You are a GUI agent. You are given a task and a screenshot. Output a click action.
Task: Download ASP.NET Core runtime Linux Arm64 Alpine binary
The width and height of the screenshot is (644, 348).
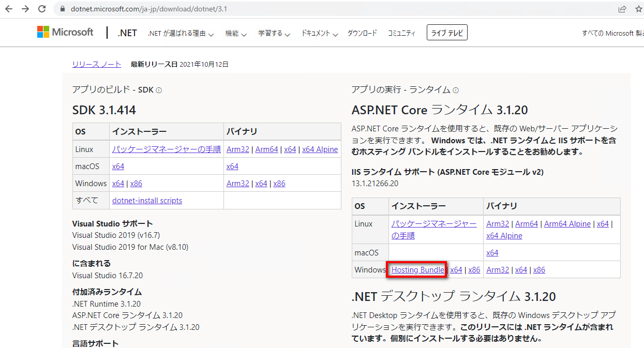[567, 224]
